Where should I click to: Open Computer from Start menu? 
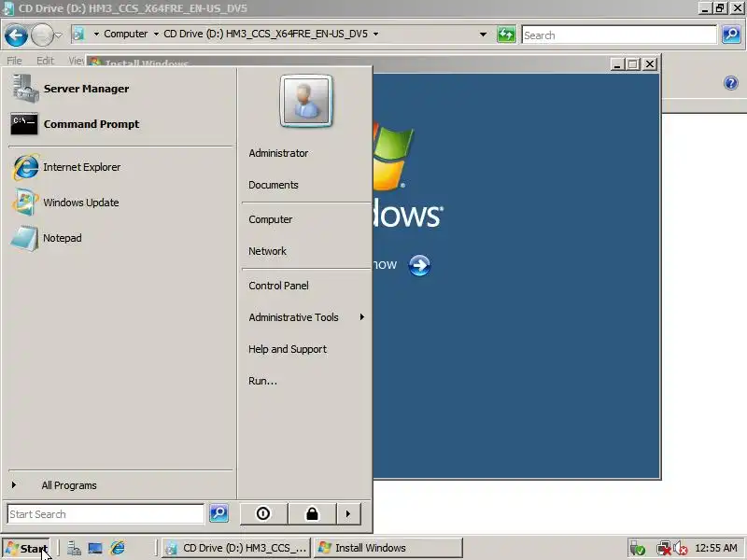click(270, 219)
